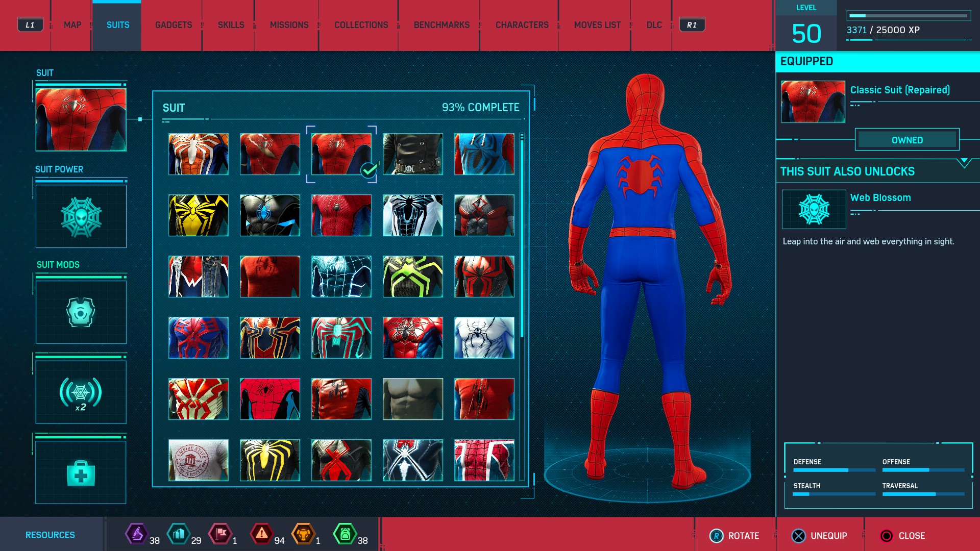Select the medkit suit mod slot
This screenshot has height=551, width=980.
point(81,472)
